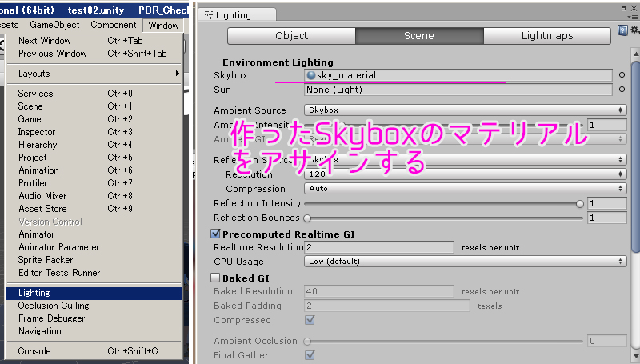Click the Sun None (Light) field
640x364 pixels.
(458, 90)
